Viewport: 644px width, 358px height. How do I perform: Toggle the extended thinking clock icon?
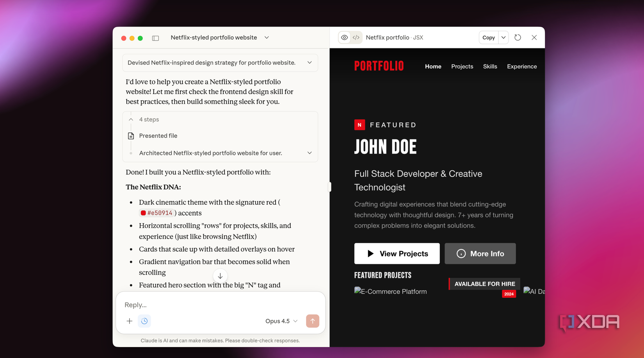(144, 321)
